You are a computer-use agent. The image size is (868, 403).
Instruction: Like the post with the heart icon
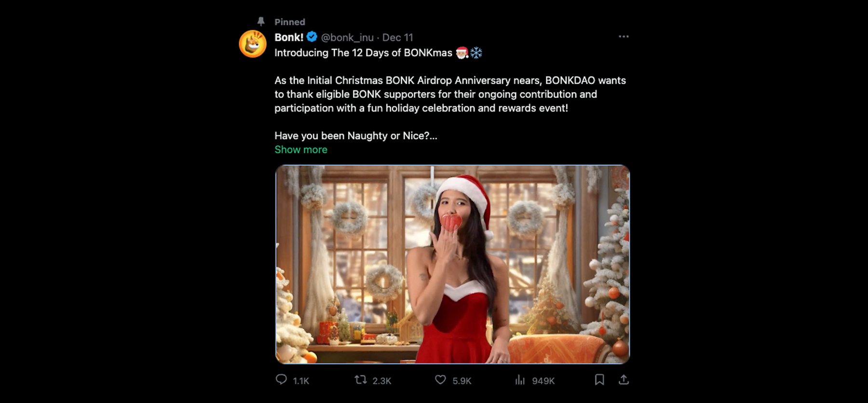click(x=440, y=380)
